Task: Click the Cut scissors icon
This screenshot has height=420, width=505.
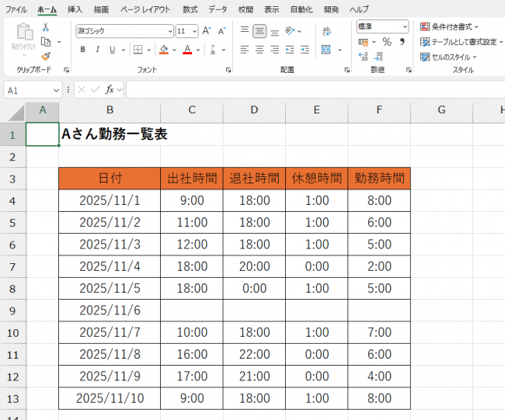Action: coord(46,27)
